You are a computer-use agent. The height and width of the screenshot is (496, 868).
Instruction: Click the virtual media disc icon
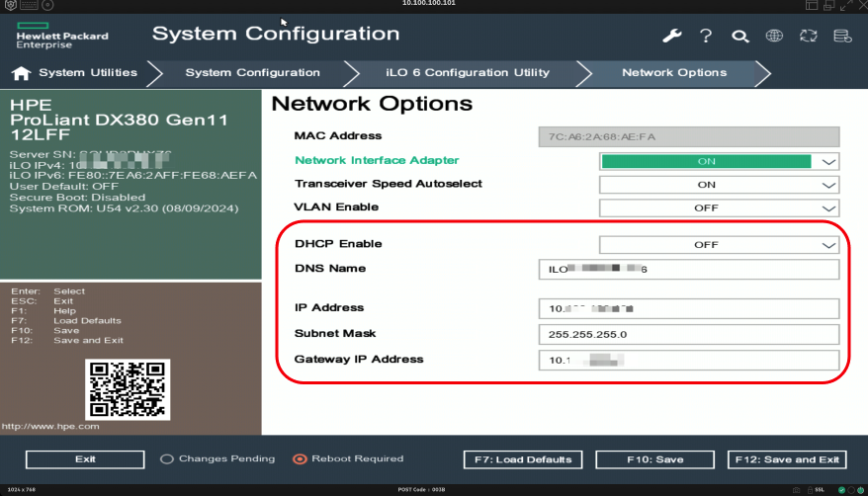click(47, 5)
